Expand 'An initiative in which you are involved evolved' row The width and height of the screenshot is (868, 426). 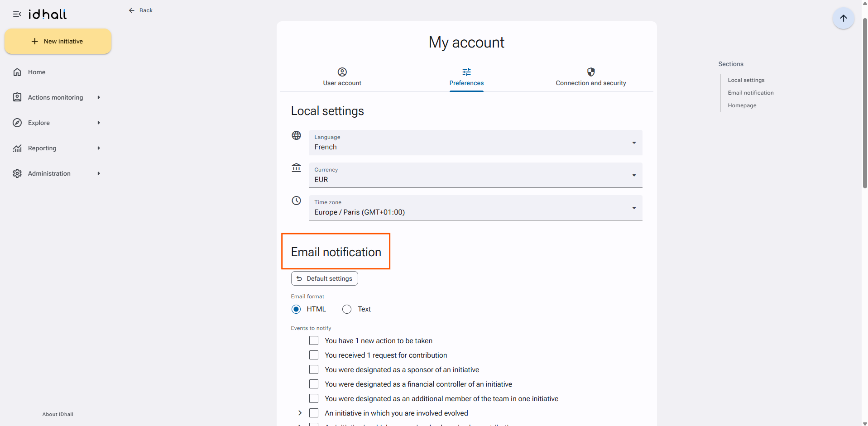300,413
